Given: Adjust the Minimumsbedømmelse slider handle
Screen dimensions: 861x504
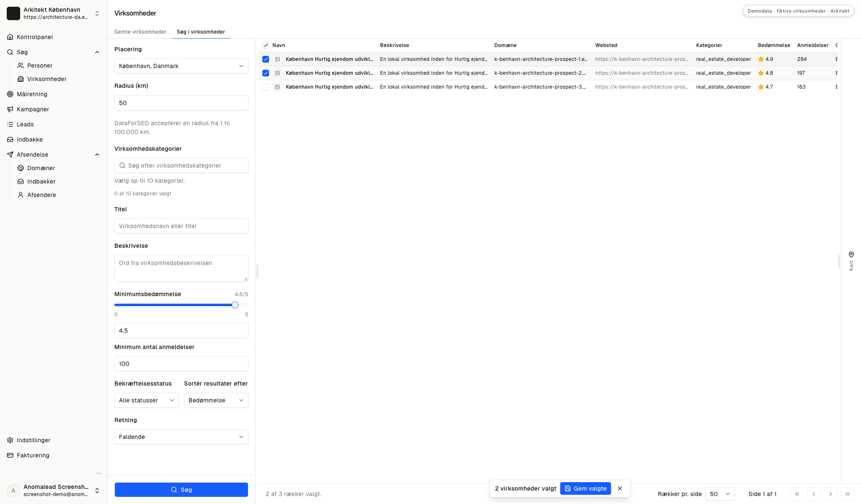Looking at the screenshot, I should pyautogui.click(x=235, y=305).
